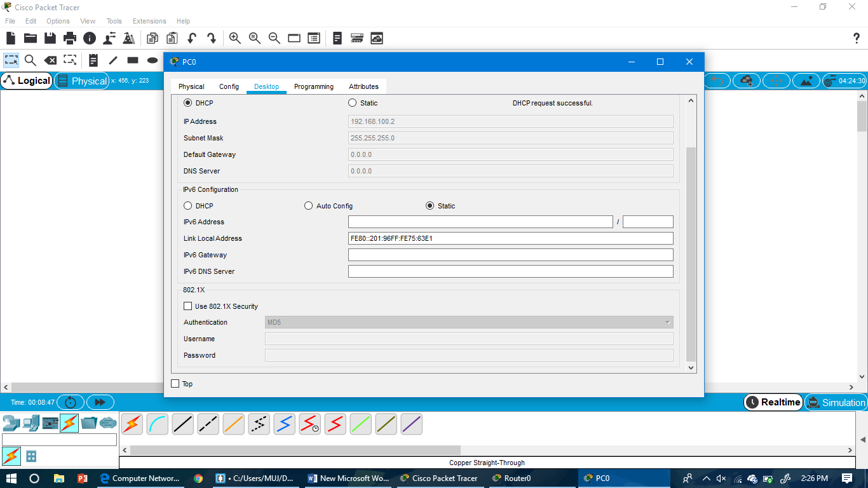Pick the Fiber connection cable

point(233,424)
